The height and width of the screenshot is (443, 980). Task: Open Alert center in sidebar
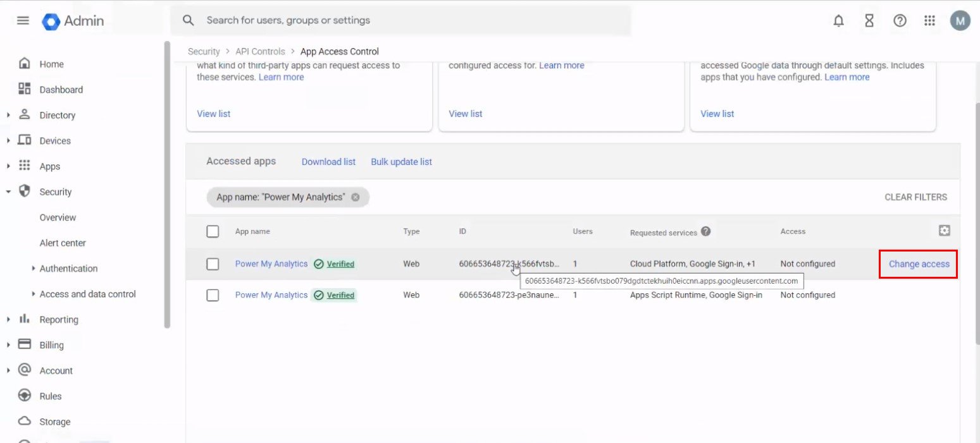click(x=63, y=243)
